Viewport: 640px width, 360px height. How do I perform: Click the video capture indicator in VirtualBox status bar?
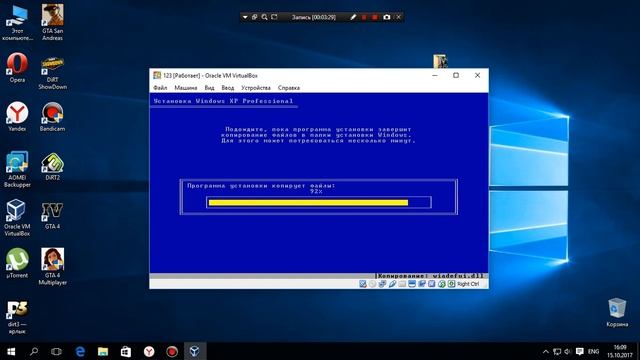422,284
